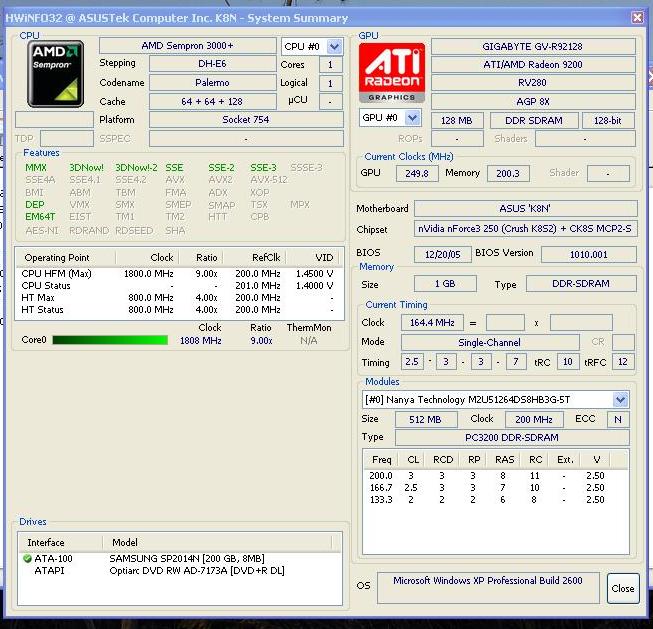The width and height of the screenshot is (653, 629).
Task: Select the HT Max row
Action: point(178,298)
